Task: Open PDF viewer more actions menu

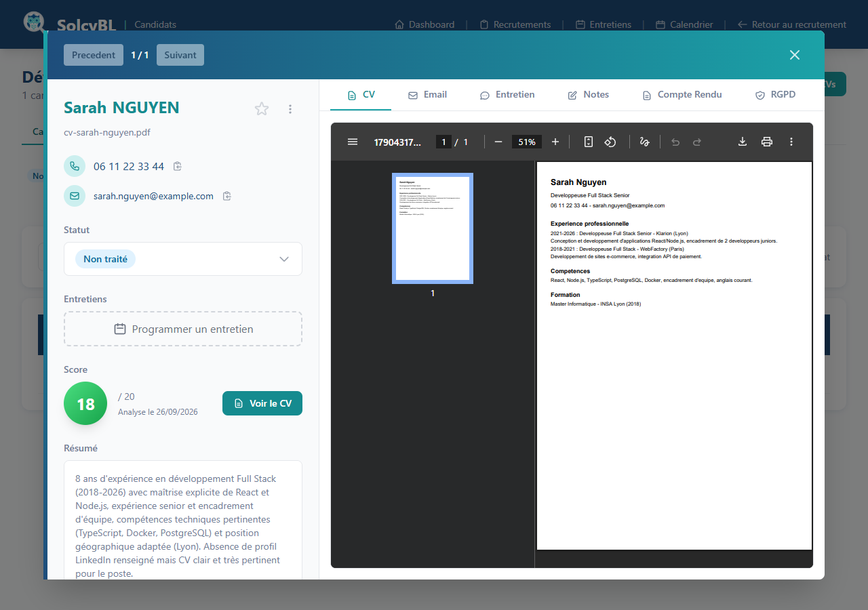Action: pos(791,142)
